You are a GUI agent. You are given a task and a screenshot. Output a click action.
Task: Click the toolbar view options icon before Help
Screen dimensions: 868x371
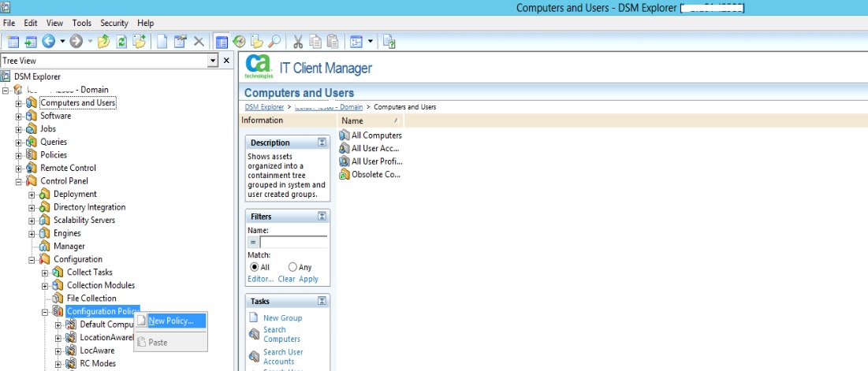coord(356,42)
